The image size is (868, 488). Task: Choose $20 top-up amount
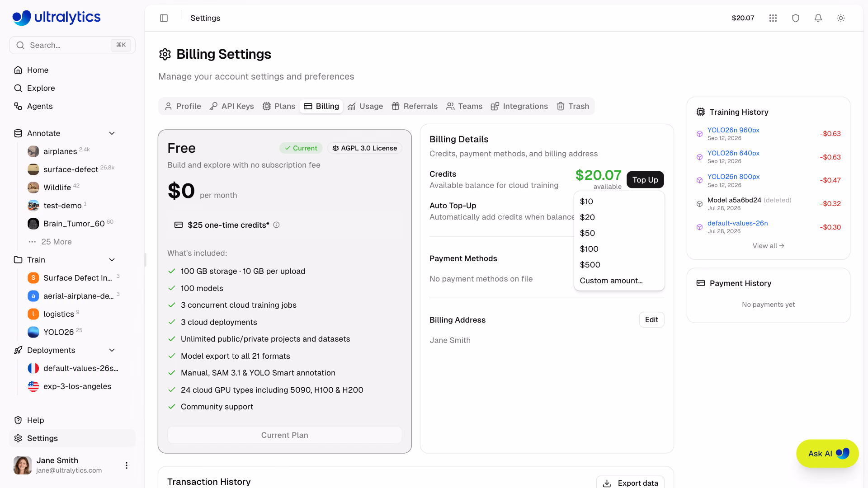(x=619, y=217)
